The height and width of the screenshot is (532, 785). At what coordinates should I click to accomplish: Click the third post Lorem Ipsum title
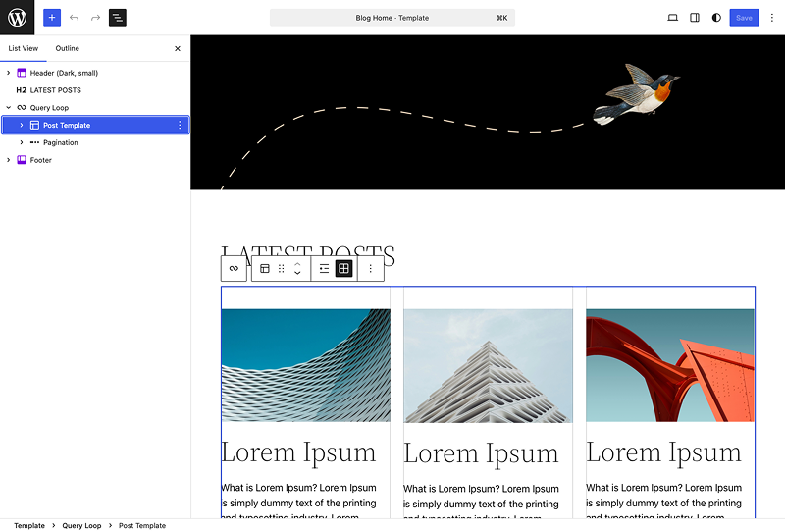click(x=664, y=452)
